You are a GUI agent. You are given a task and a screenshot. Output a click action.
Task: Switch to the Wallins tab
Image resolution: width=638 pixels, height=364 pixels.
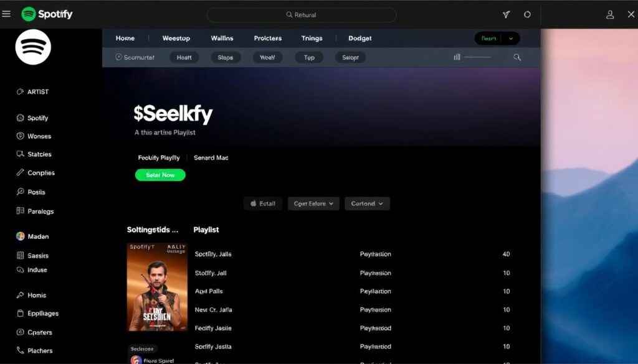222,38
